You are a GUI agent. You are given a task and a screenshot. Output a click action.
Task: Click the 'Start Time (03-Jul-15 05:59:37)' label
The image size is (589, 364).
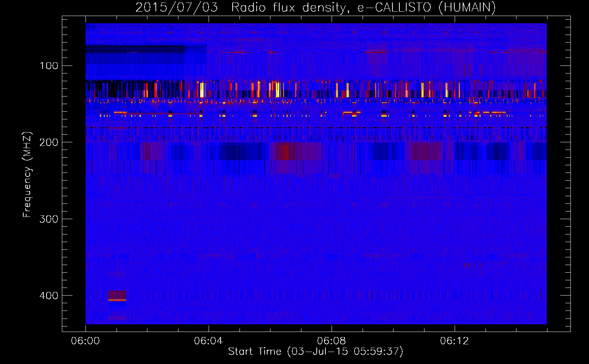316,352
